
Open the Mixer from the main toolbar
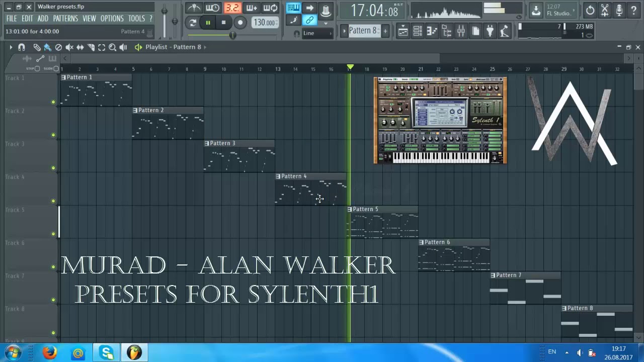[x=461, y=31]
